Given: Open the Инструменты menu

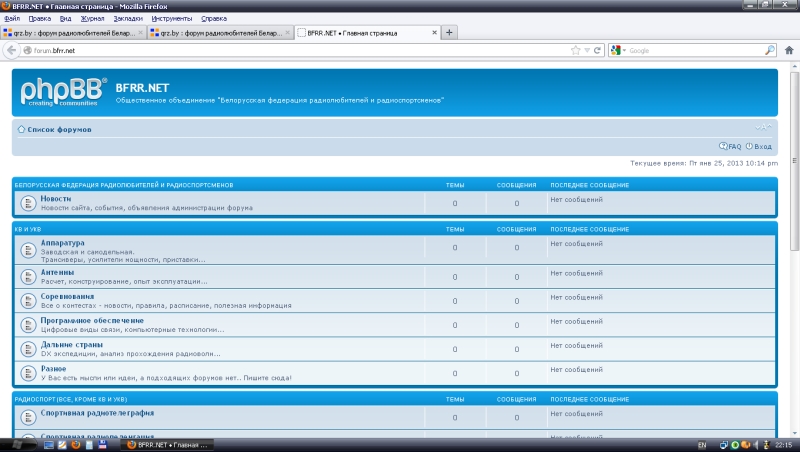Looking at the screenshot, I should click(173, 18).
